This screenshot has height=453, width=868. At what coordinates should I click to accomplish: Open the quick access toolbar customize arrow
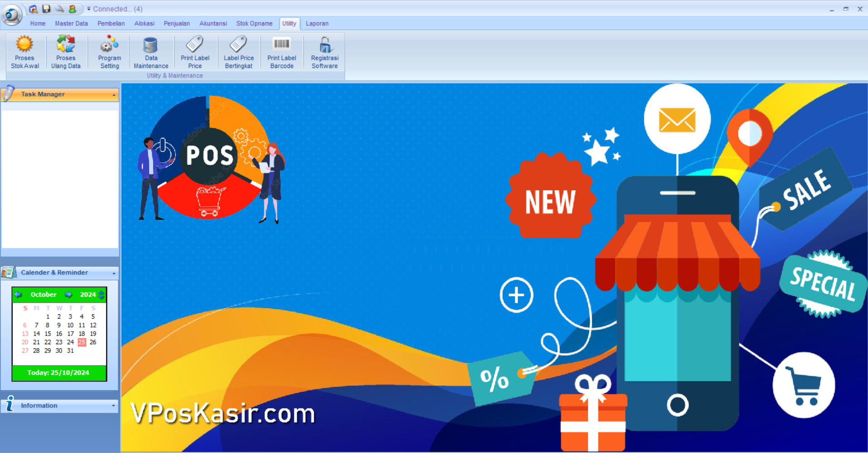(89, 9)
